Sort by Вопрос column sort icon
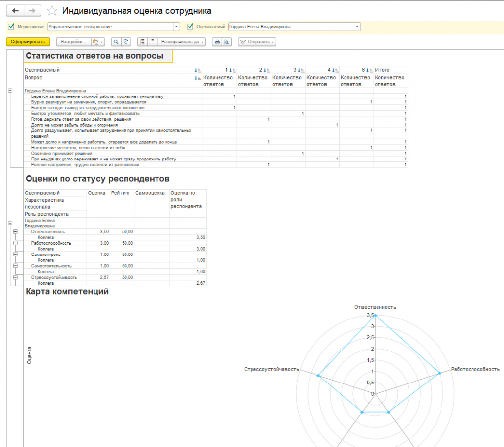The image size is (504, 447). pyautogui.click(x=198, y=78)
